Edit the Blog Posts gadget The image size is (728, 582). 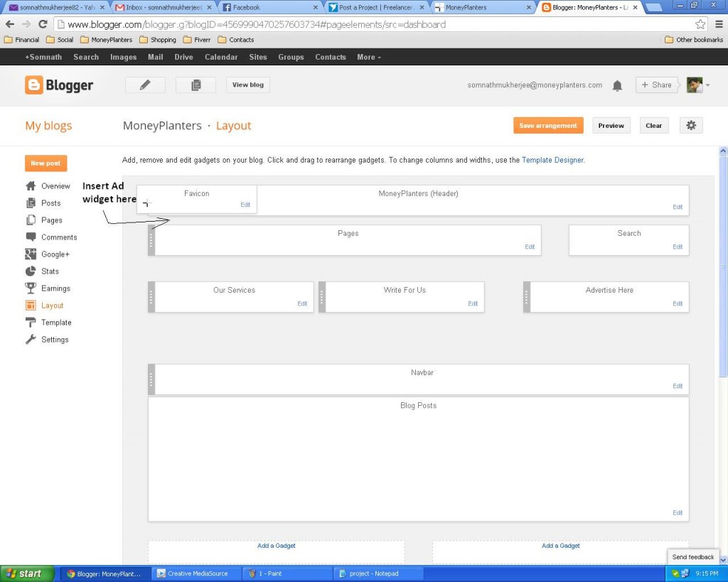pyautogui.click(x=678, y=513)
